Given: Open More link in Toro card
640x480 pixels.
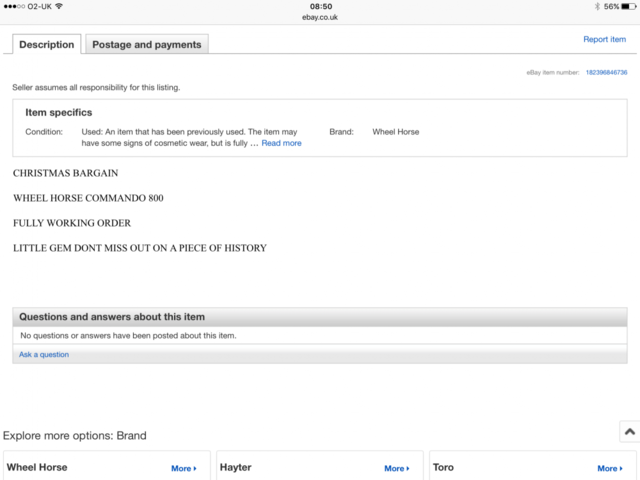Looking at the screenshot, I should pyautogui.click(x=608, y=468).
